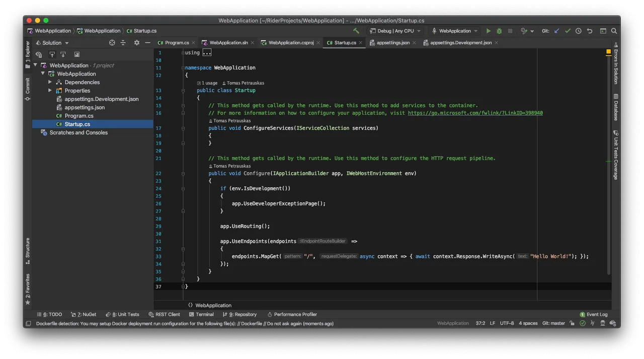Toggle the Commit side panel
Screen dimensions: 644x359
pos(28,89)
